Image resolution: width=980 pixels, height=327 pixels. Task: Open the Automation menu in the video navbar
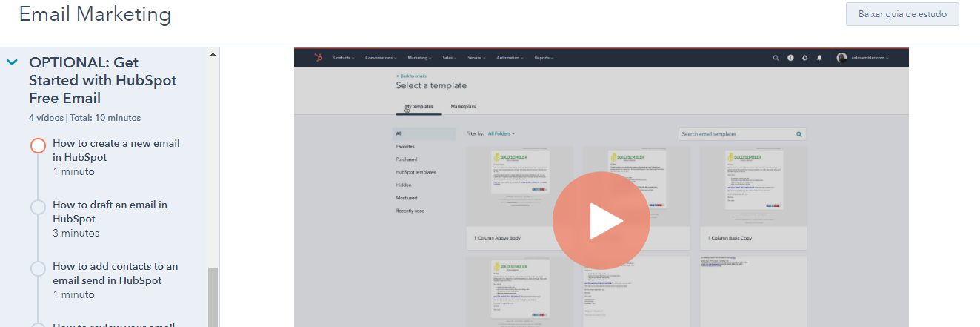pos(510,57)
